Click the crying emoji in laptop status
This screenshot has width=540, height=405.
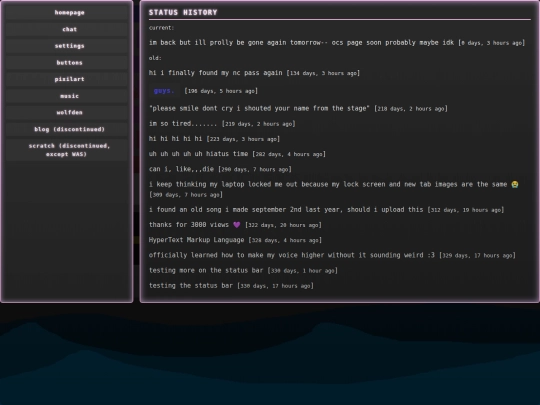[515, 184]
